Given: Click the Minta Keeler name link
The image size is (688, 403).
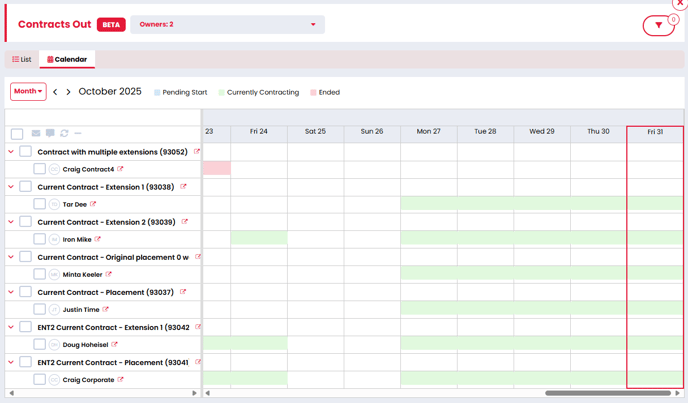Looking at the screenshot, I should [x=82, y=274].
